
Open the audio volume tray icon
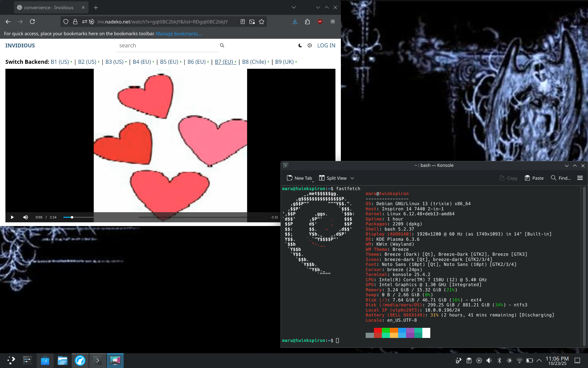point(489,361)
